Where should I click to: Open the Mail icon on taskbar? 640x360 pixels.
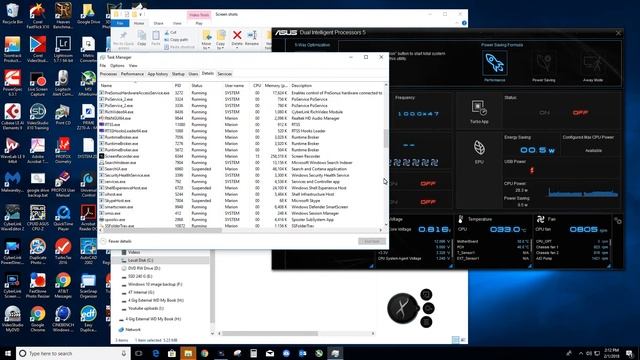(270, 353)
